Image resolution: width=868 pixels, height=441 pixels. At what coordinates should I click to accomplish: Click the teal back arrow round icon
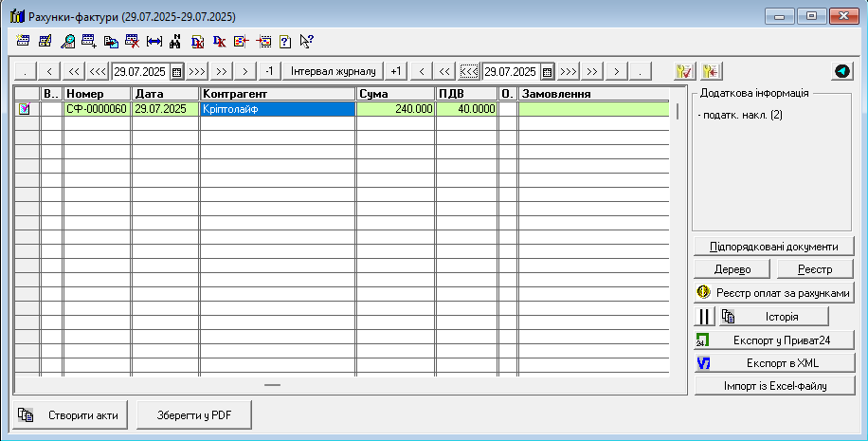pos(841,71)
